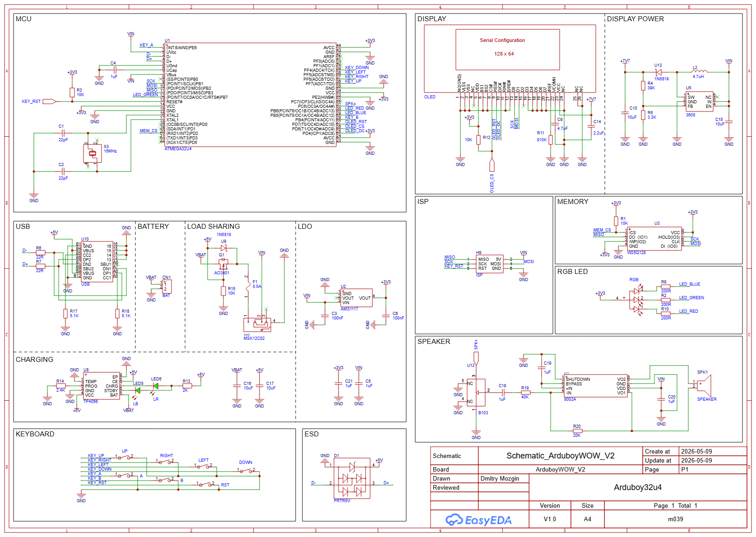Click the "Schematic_ArduboyWOW_V2" title text
The height and width of the screenshot is (537, 756).
560,456
